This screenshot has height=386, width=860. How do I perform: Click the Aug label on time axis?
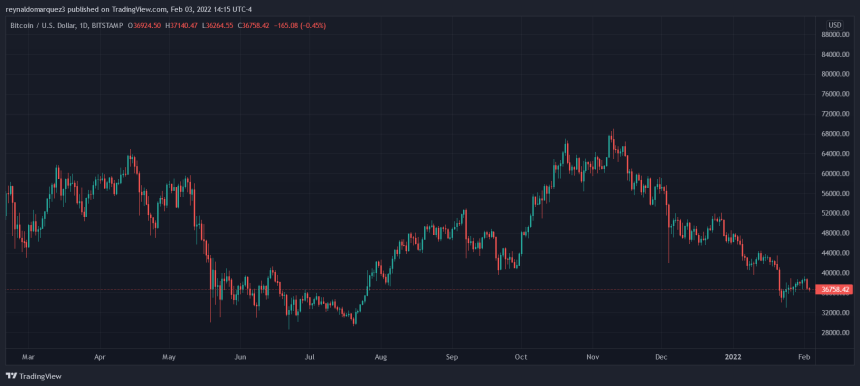(x=381, y=357)
